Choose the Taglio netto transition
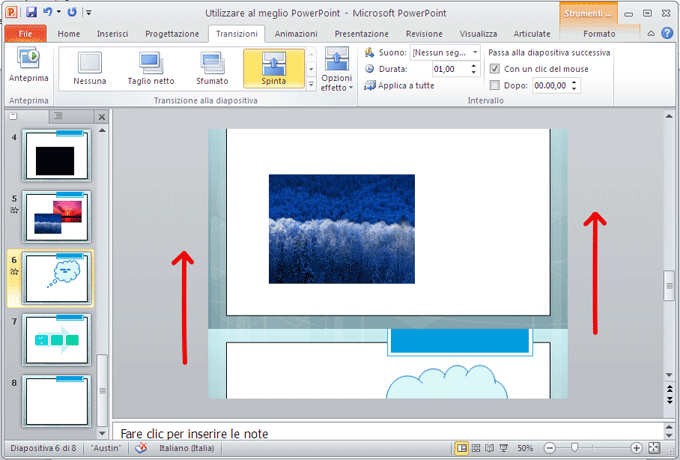The height and width of the screenshot is (460, 680). click(x=151, y=69)
